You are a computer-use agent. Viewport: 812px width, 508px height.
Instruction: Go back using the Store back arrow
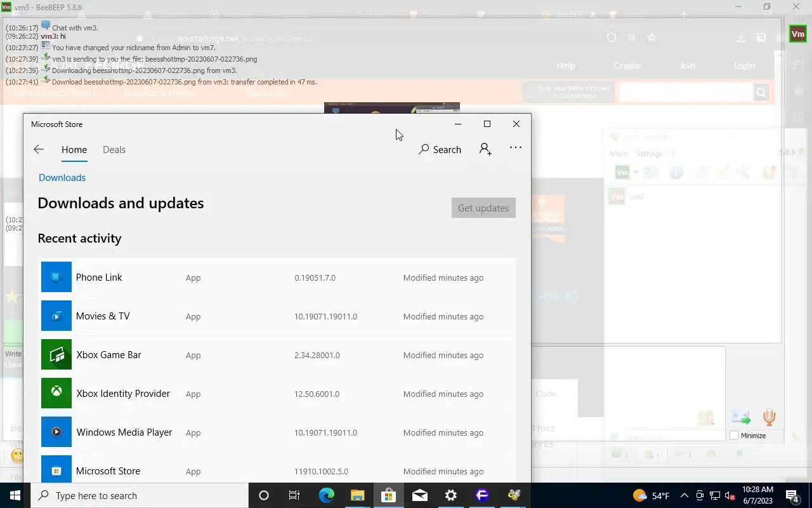click(39, 150)
